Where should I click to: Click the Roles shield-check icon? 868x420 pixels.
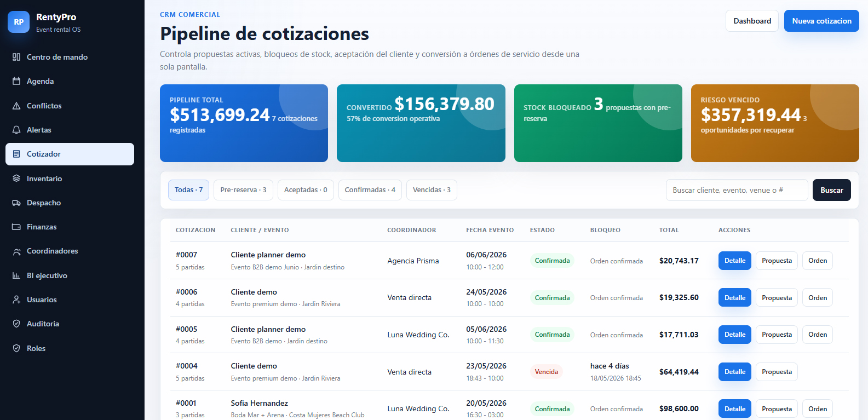(16, 348)
